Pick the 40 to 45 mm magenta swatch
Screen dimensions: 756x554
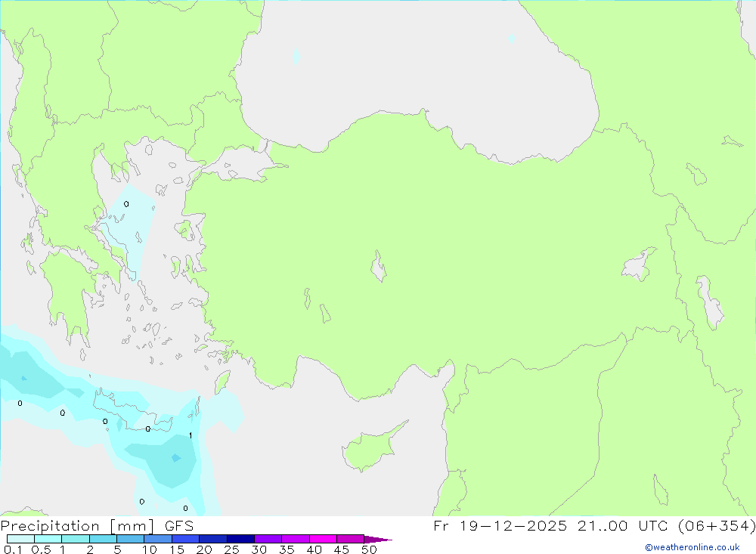pyautogui.click(x=323, y=539)
